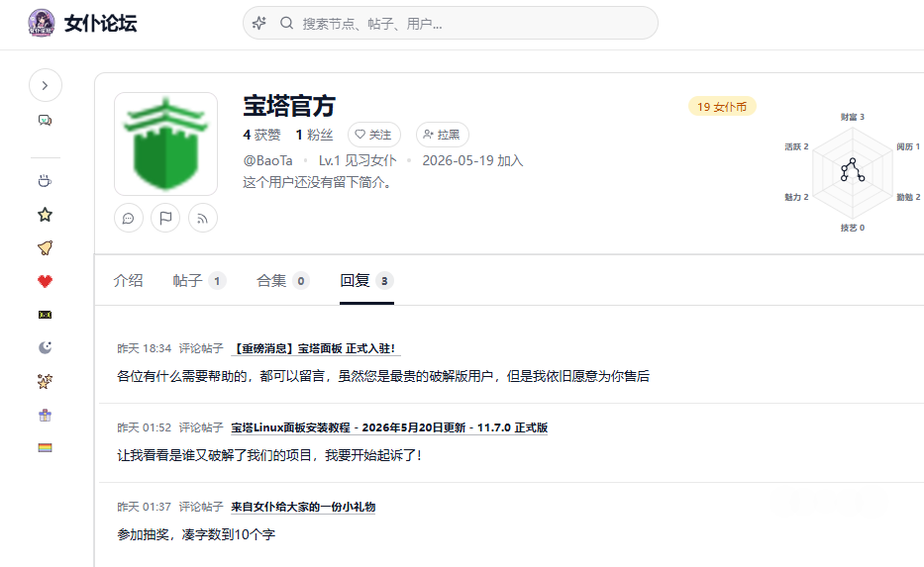Click the 女仆论坛 site title text
Screen dimensions: 924x567
[101, 24]
